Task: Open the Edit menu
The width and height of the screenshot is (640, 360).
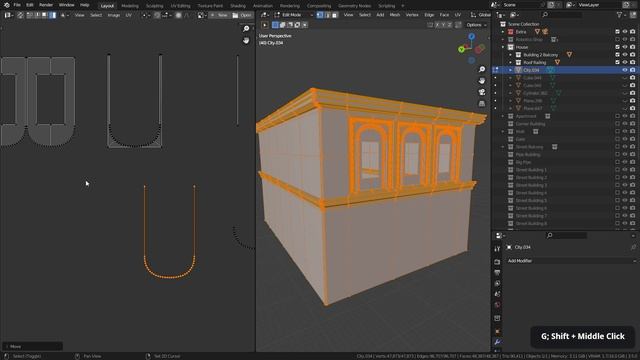Action: [x=30, y=5]
